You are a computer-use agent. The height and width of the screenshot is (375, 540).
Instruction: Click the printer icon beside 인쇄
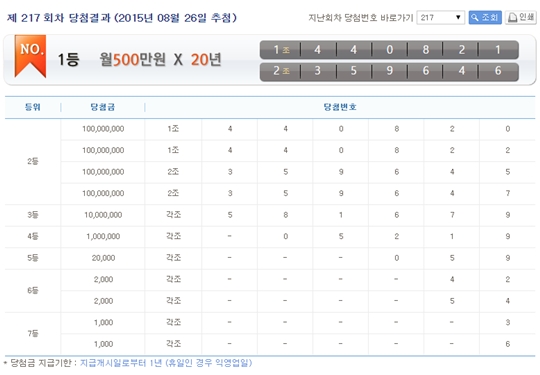tap(512, 17)
